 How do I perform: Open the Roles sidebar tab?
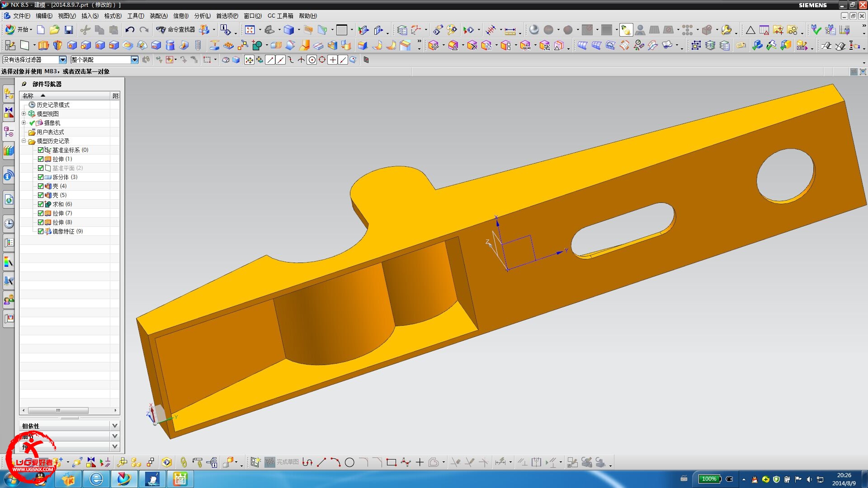[x=9, y=299]
